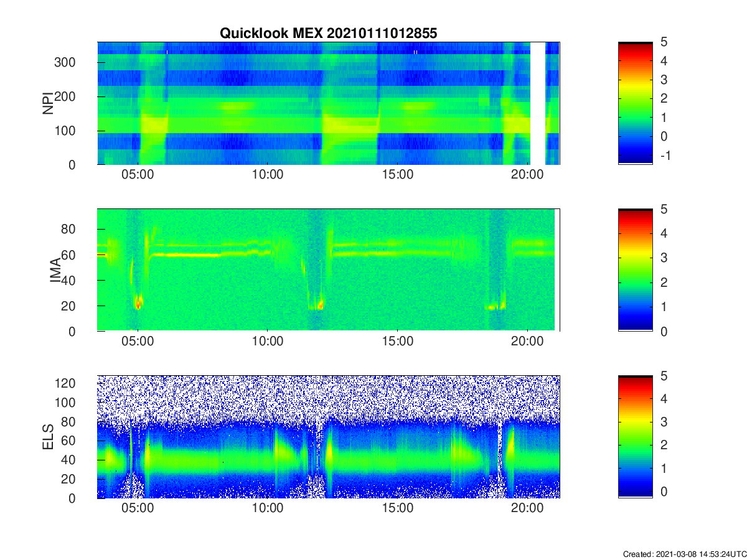Screen dimensions: 747x560
Task: Click the 15:00 time tick under ELS panel
Action: 398,508
